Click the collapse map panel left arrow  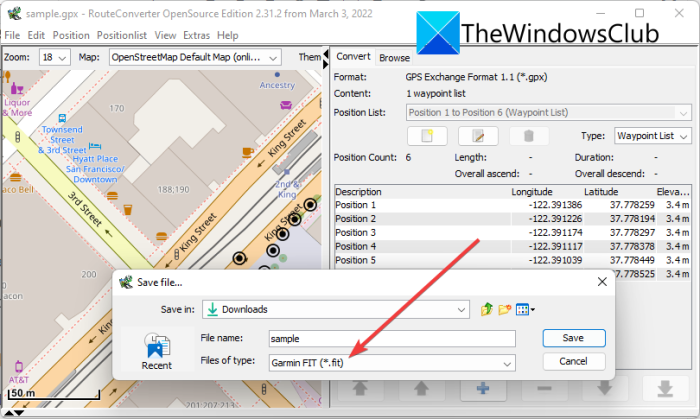[x=326, y=54]
